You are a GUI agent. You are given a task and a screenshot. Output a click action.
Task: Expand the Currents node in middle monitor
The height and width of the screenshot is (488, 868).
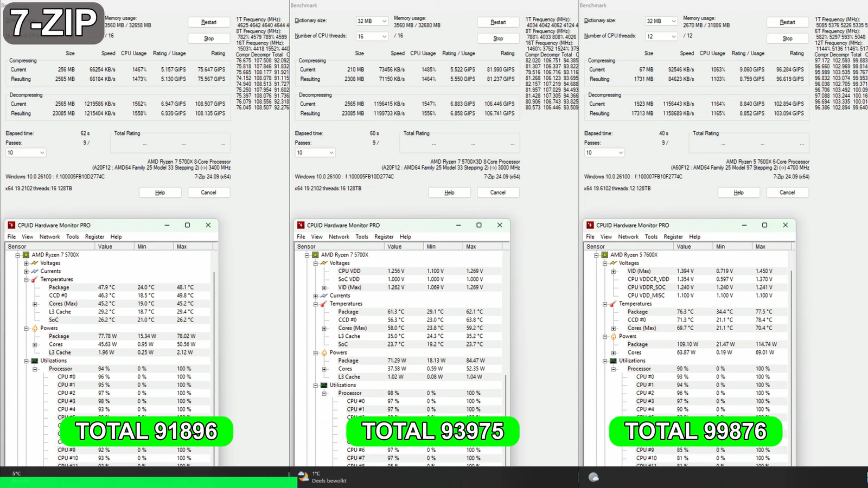click(315, 296)
